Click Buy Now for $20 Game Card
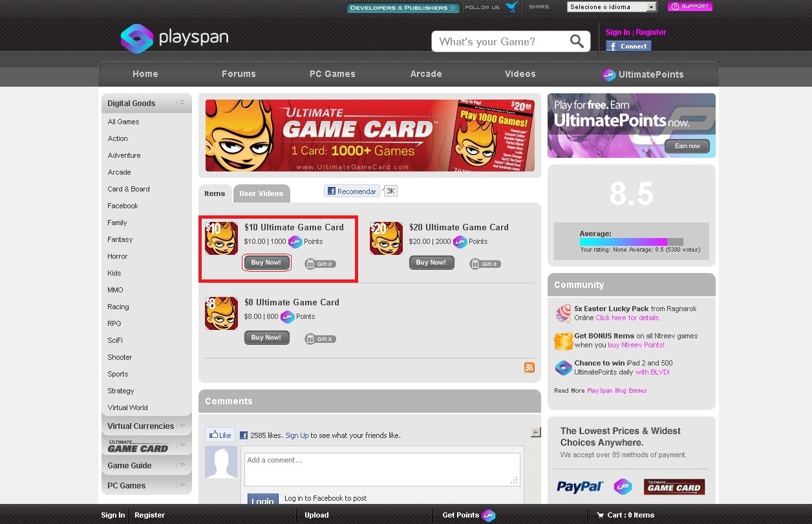 click(x=431, y=263)
